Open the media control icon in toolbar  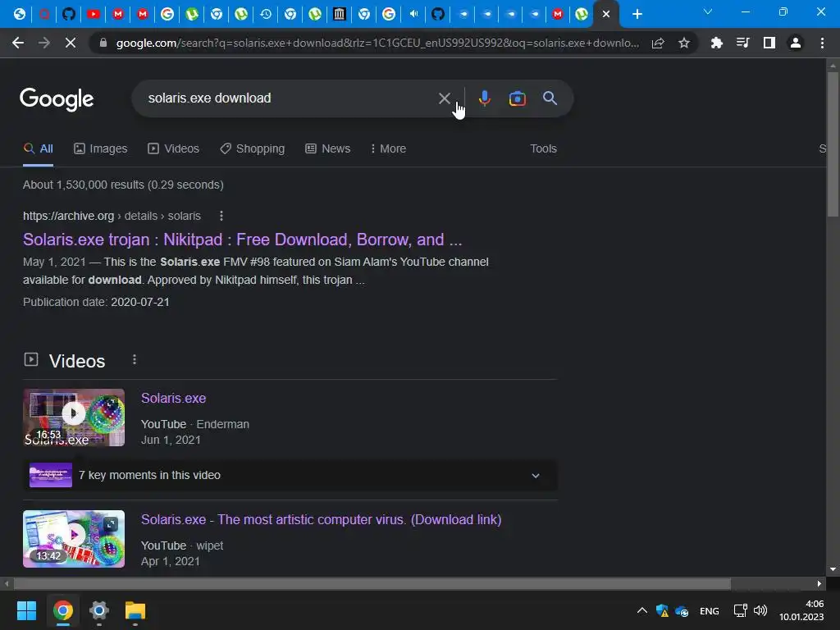742,43
